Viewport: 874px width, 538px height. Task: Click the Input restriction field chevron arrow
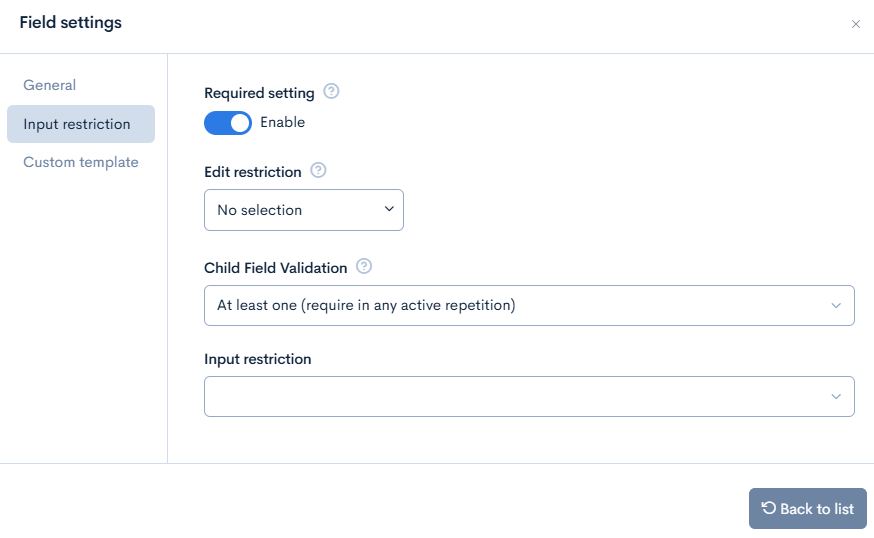pyautogui.click(x=836, y=396)
